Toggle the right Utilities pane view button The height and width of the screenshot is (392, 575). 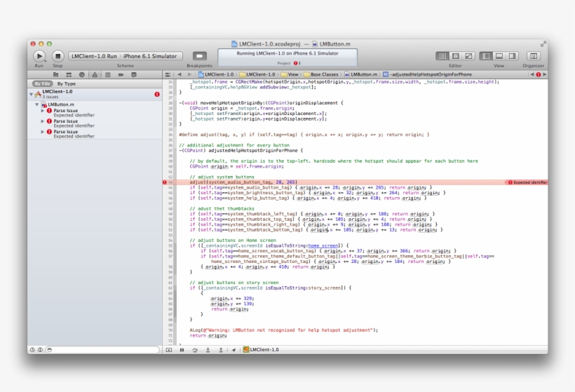pos(512,56)
